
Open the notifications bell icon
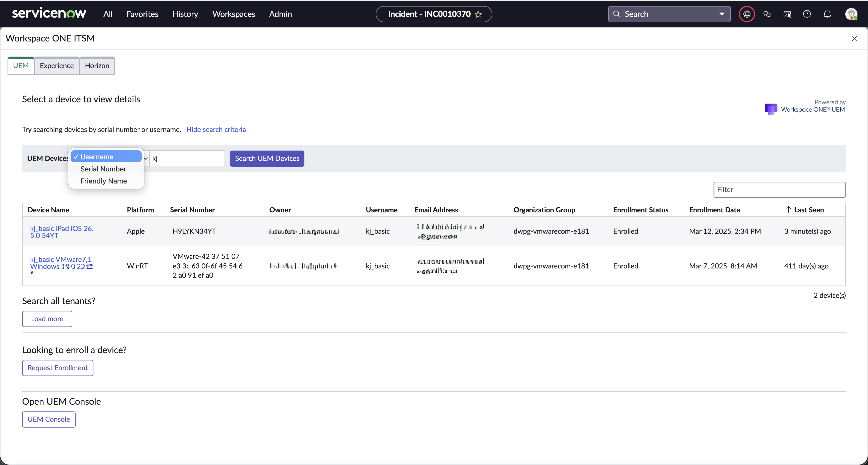pos(827,14)
